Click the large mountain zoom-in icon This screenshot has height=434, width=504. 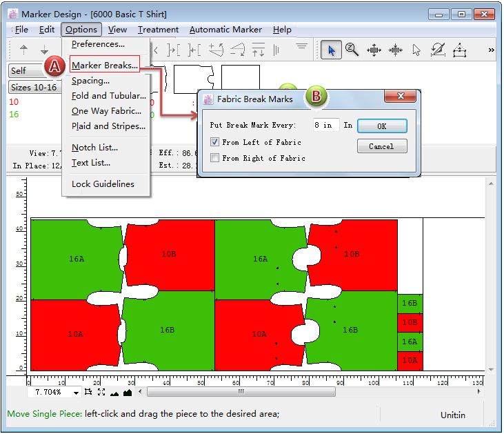(x=127, y=392)
